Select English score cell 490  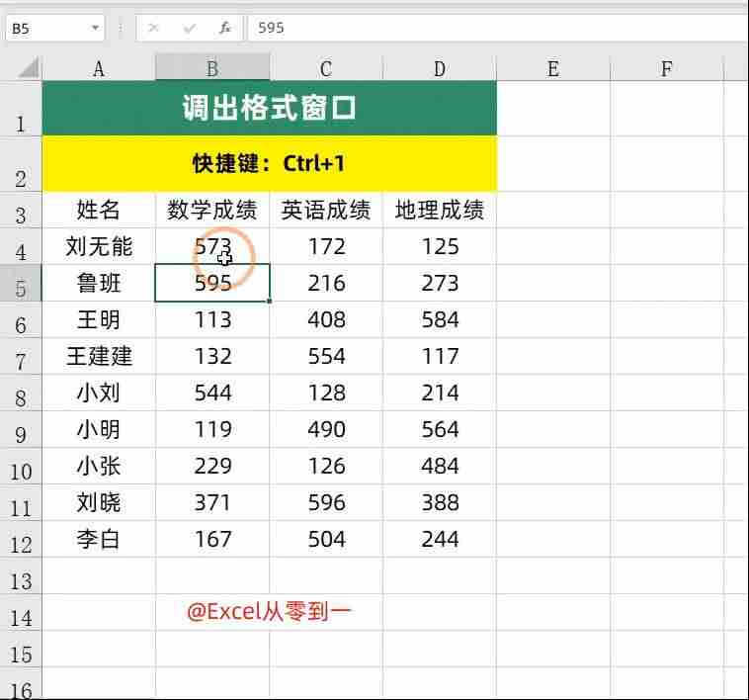[326, 429]
